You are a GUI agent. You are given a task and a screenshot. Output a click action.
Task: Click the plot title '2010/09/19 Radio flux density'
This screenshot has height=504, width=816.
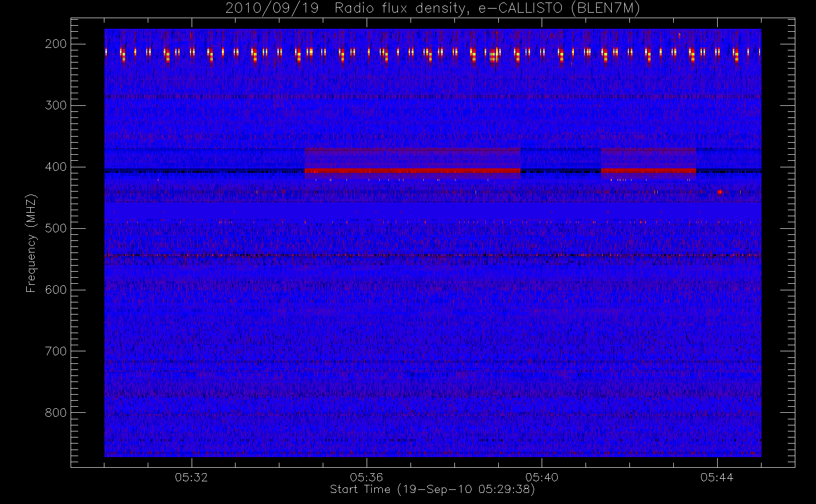347,9
